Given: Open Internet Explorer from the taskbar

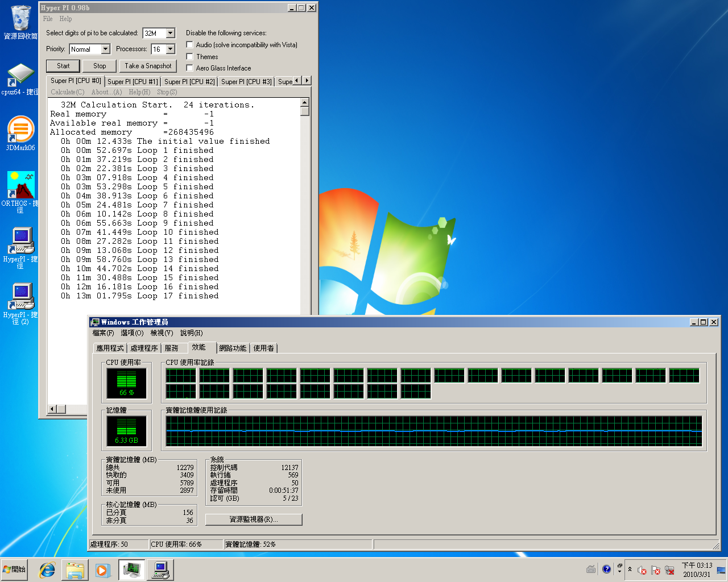Looking at the screenshot, I should (47, 570).
